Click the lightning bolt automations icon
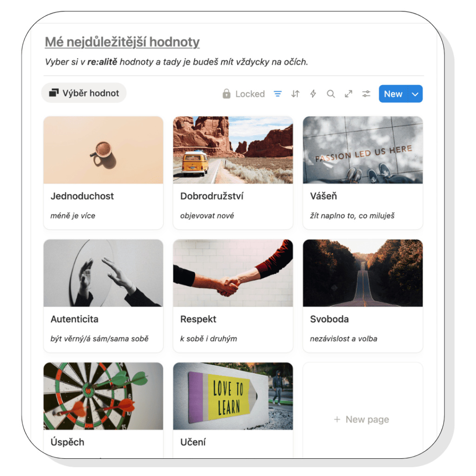The width and height of the screenshot is (476, 476). tap(313, 94)
